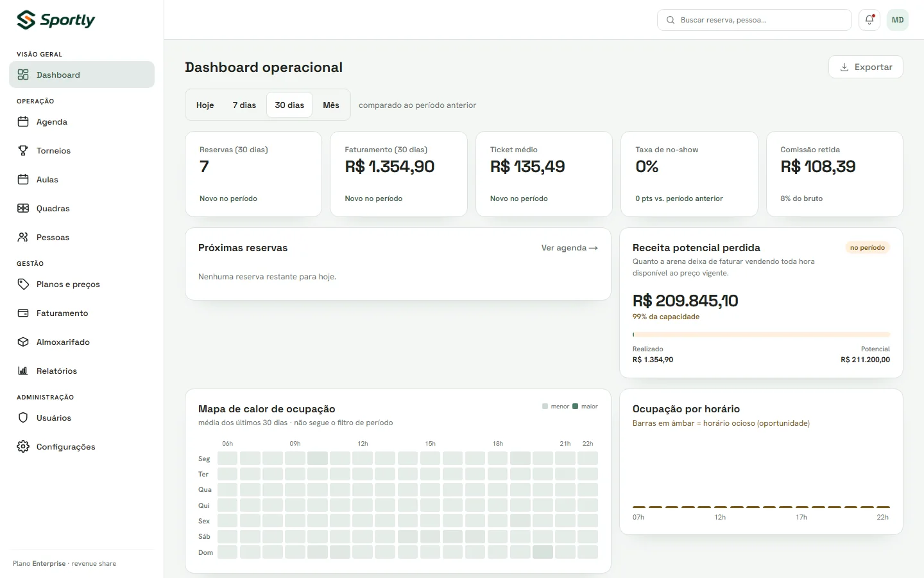Click the Torneios trophy icon
Screen dimensions: 924x578
coord(23,150)
